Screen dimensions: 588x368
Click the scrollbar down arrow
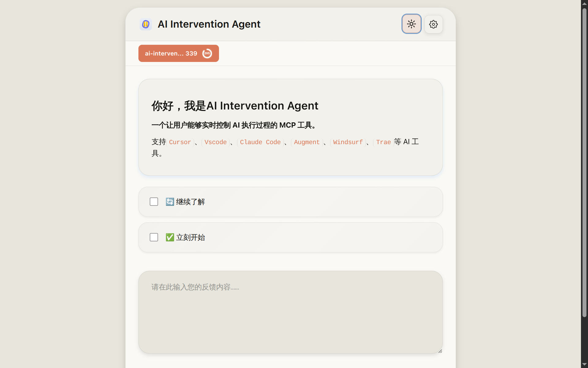pyautogui.click(x=584, y=364)
